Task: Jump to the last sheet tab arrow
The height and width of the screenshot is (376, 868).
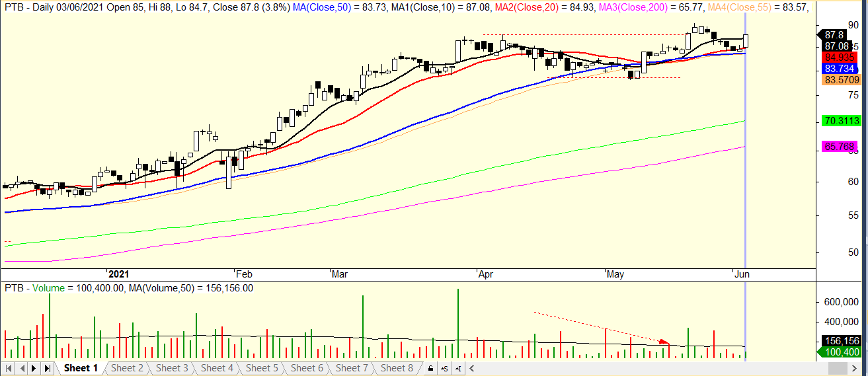Action: coord(46,368)
